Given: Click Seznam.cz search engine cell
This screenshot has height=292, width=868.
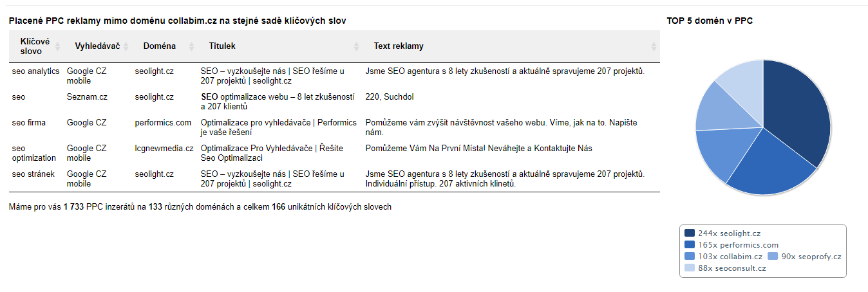Looking at the screenshot, I should click(87, 97).
